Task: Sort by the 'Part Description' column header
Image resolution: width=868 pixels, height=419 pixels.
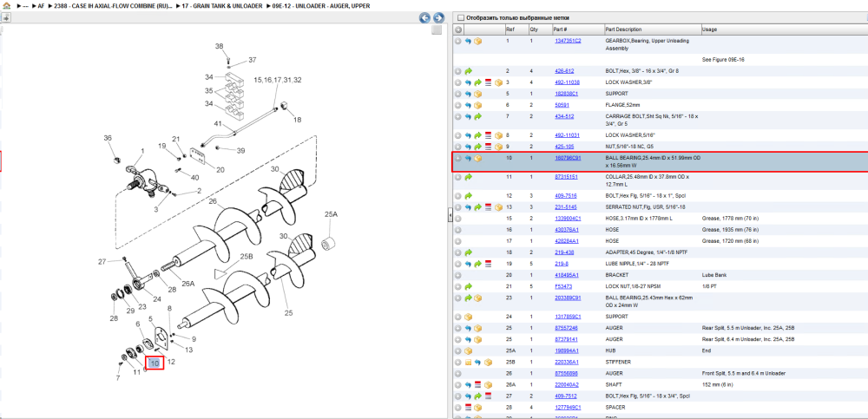Action: (624, 29)
